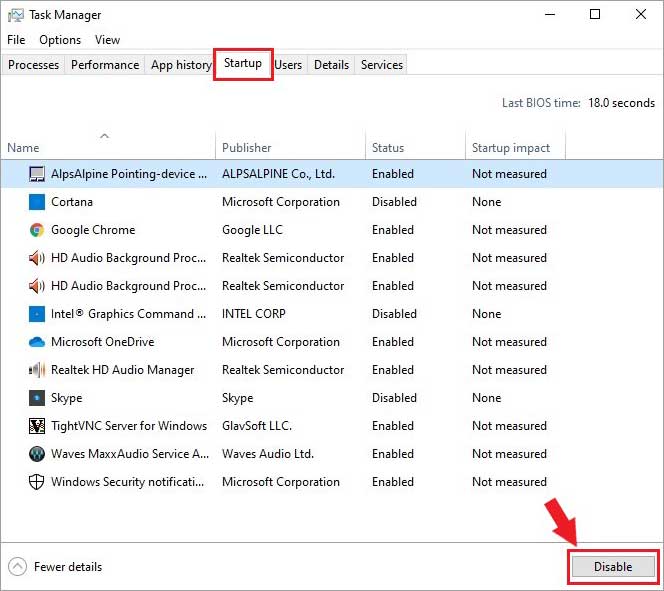This screenshot has width=664, height=591.
Task: Click Intel Graphics Command's None impact cell
Action: coord(487,314)
